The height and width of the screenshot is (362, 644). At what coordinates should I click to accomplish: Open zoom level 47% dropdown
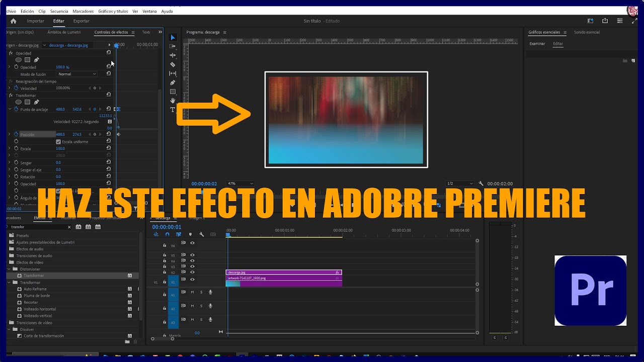pyautogui.click(x=240, y=184)
